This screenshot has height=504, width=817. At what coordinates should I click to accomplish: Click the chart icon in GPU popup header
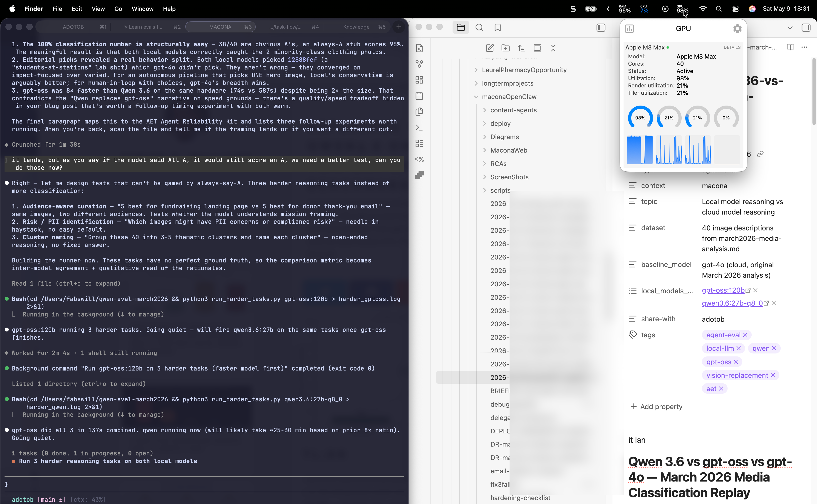629,29
